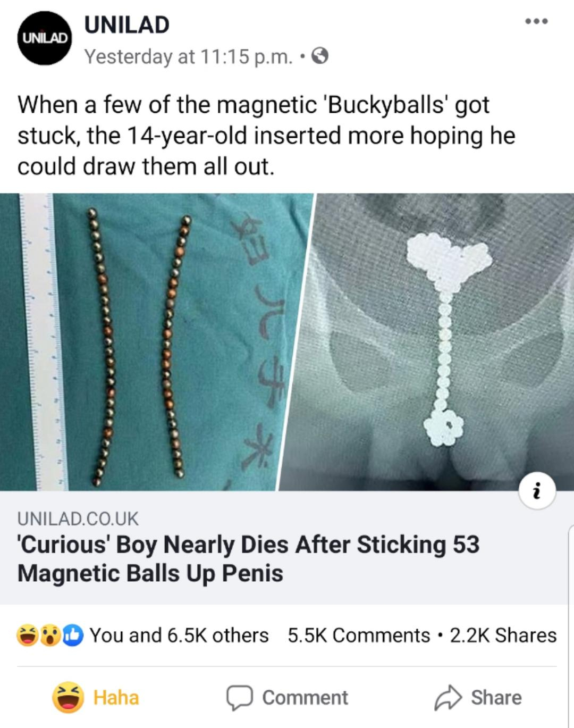
Task: Click the UNILAD page name
Action: tap(127, 25)
